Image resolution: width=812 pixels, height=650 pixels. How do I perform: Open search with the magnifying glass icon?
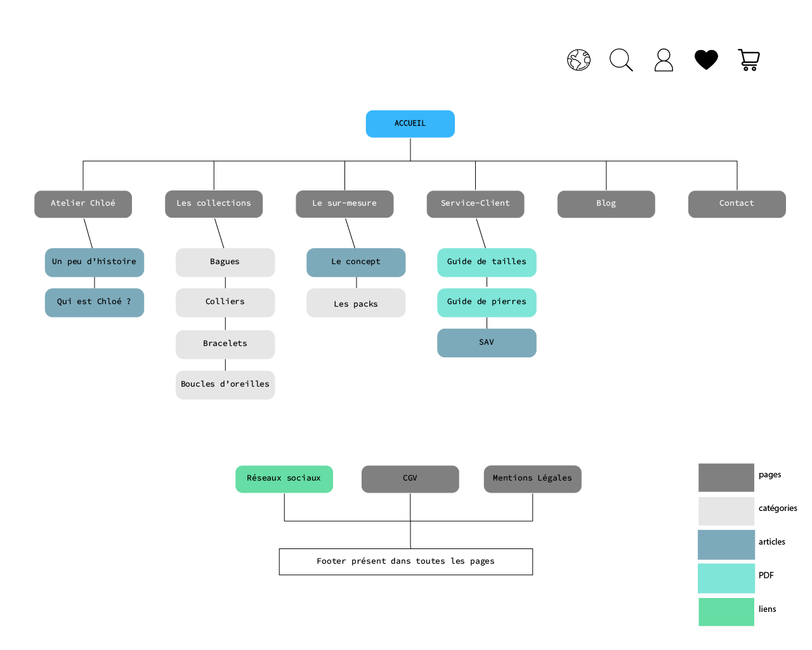(620, 60)
